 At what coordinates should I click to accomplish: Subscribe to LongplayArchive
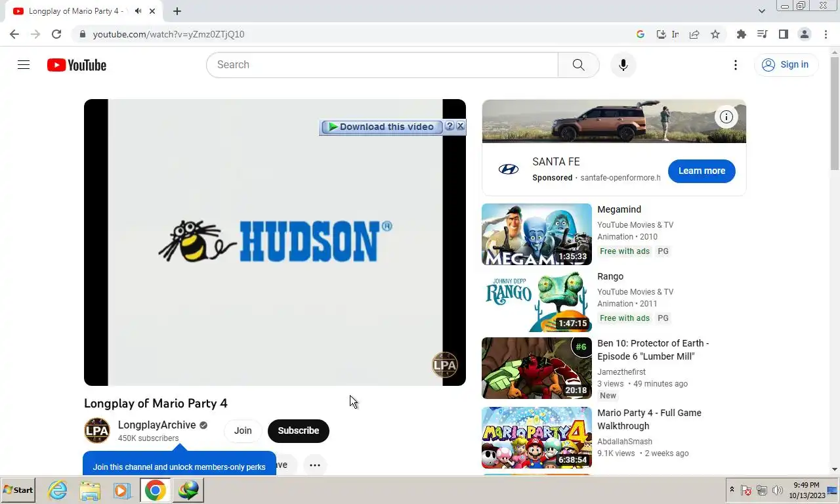[298, 430]
